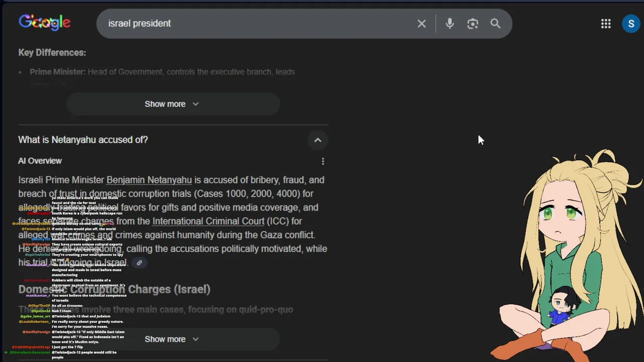The image size is (644, 362).
Task: Open the Google account avatar menu
Action: (631, 24)
